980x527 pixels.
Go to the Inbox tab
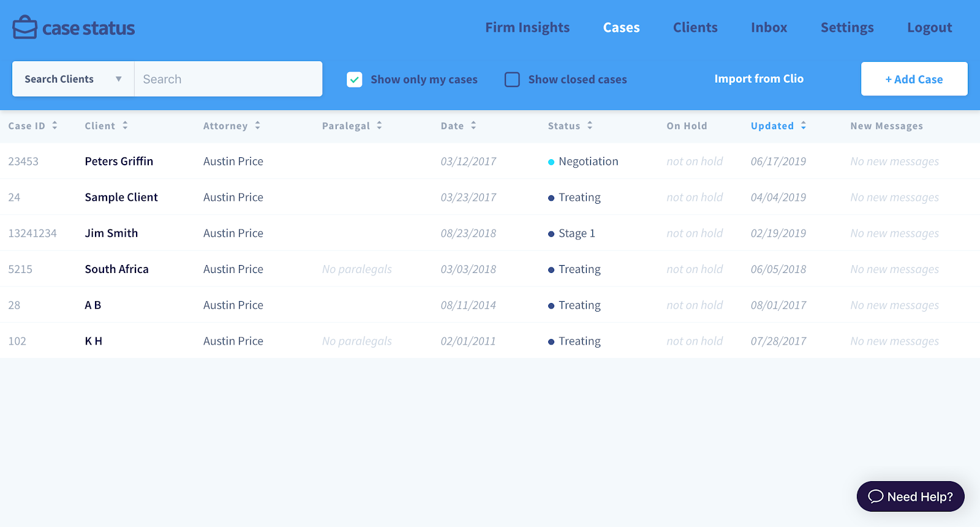pos(769,28)
